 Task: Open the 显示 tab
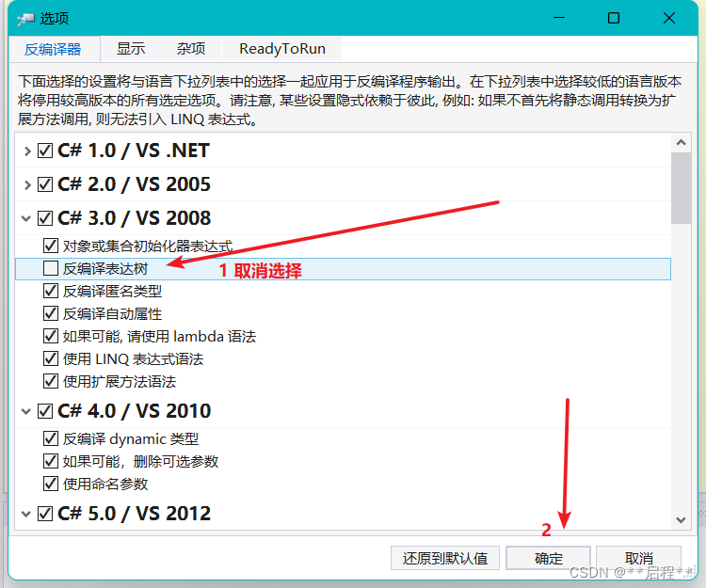click(131, 49)
